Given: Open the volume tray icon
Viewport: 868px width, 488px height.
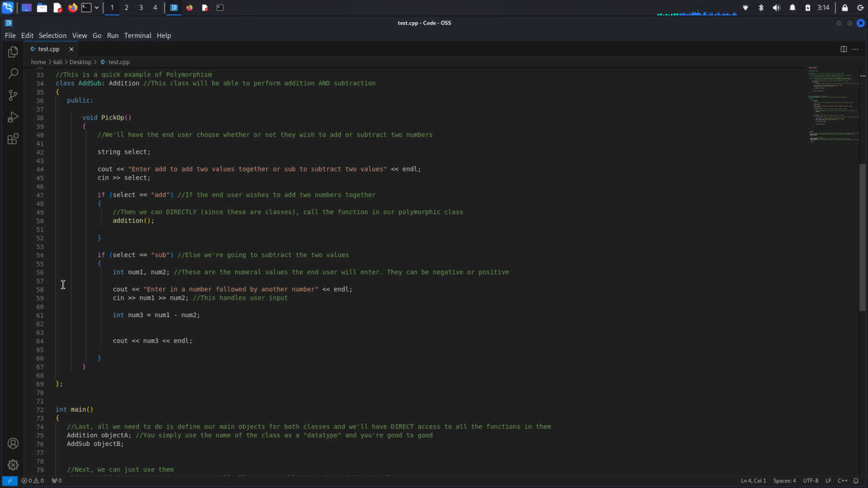Looking at the screenshot, I should 776,8.
